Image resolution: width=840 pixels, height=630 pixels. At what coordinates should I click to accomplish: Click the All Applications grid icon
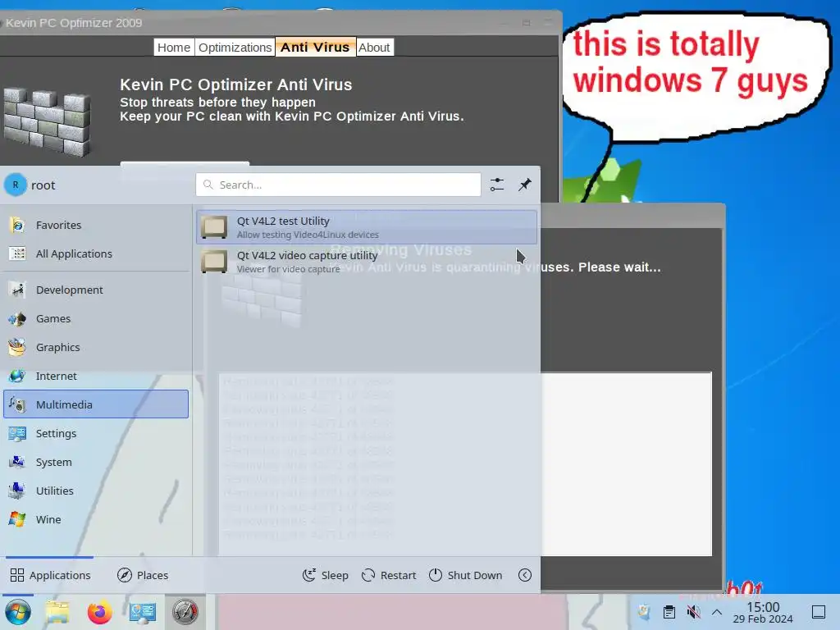pyautogui.click(x=17, y=254)
